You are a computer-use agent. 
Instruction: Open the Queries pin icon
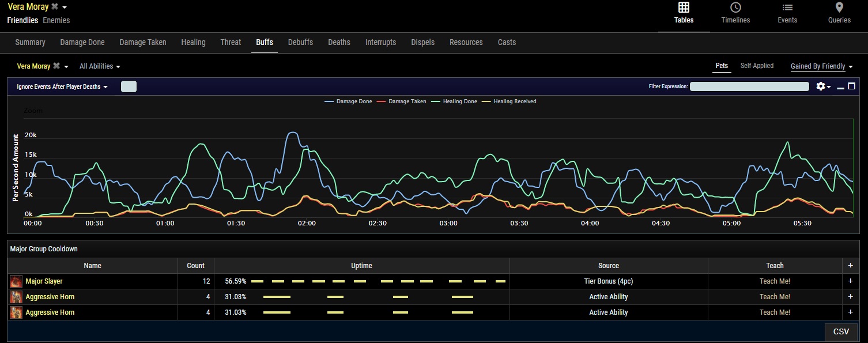(x=839, y=7)
